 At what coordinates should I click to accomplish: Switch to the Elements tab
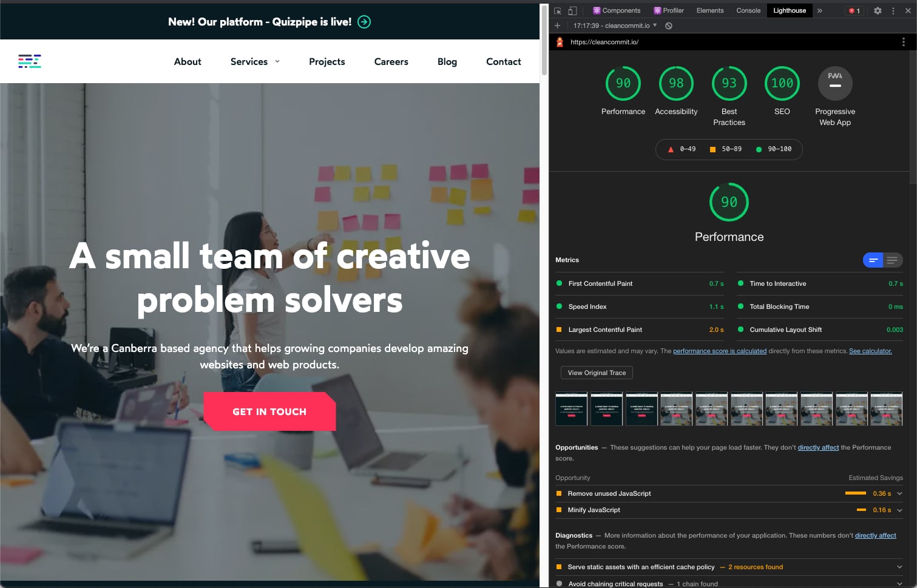(710, 10)
